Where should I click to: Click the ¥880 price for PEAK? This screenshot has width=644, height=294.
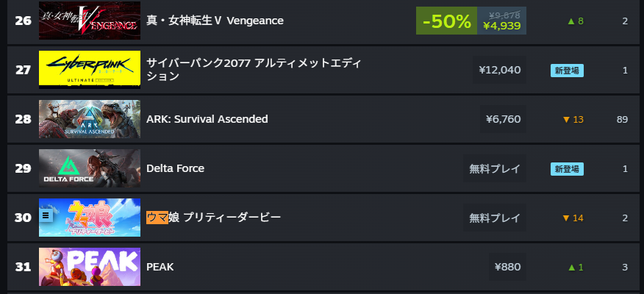[x=508, y=267]
